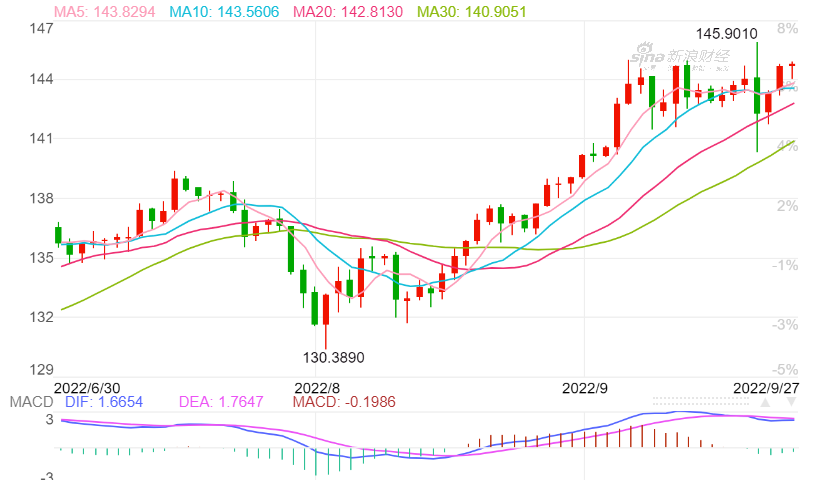Click the 145.9010 high price annotation
818x480 pixels.
point(727,34)
